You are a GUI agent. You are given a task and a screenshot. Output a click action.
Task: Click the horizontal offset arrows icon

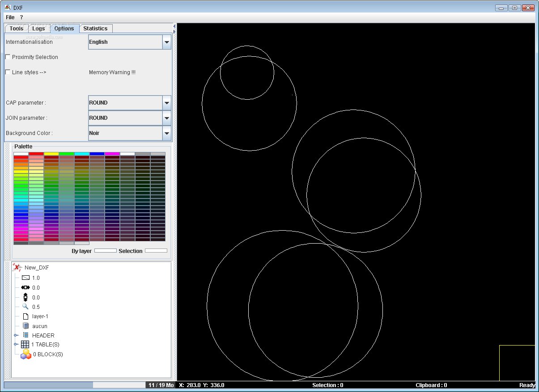[x=25, y=287]
